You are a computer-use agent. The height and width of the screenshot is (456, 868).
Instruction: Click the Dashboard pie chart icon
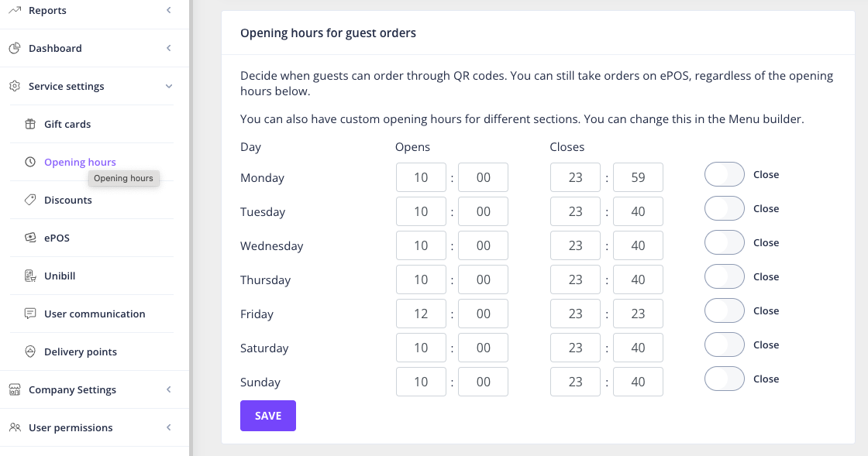click(15, 48)
